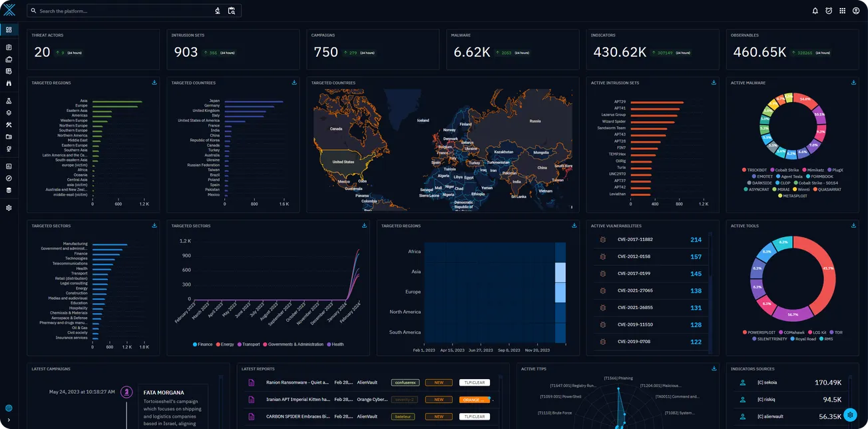Open the Investigations compass sidebar icon
The height and width of the screenshot is (429, 868).
[9, 179]
